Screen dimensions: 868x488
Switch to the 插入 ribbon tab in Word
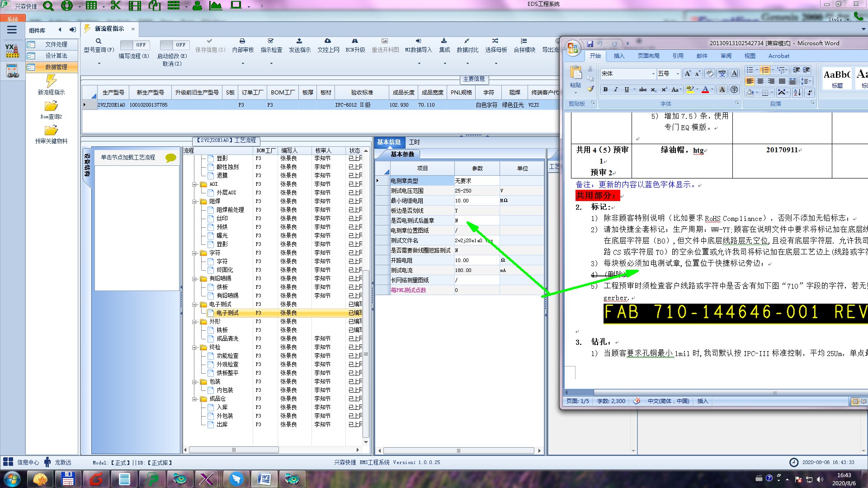point(619,56)
